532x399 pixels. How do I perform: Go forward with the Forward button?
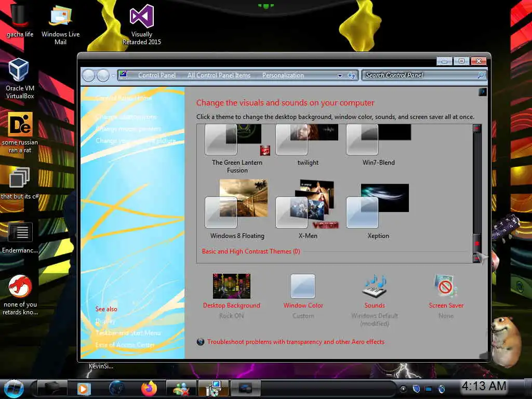[103, 75]
